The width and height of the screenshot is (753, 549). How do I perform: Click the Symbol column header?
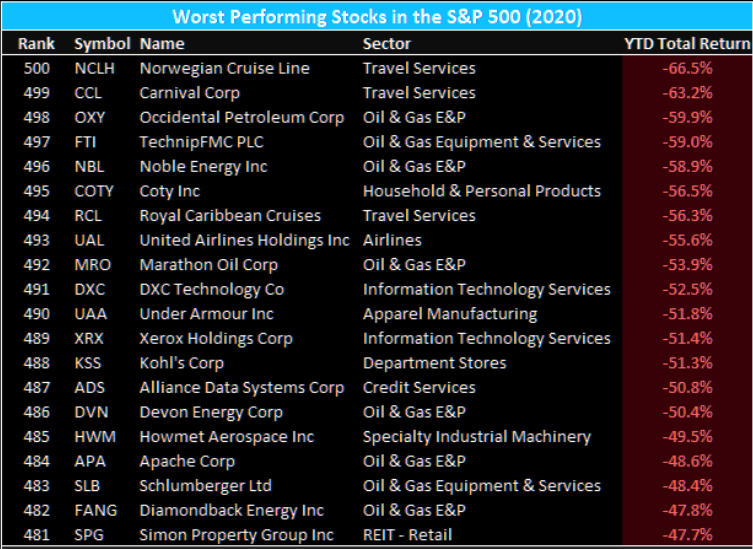(x=102, y=44)
